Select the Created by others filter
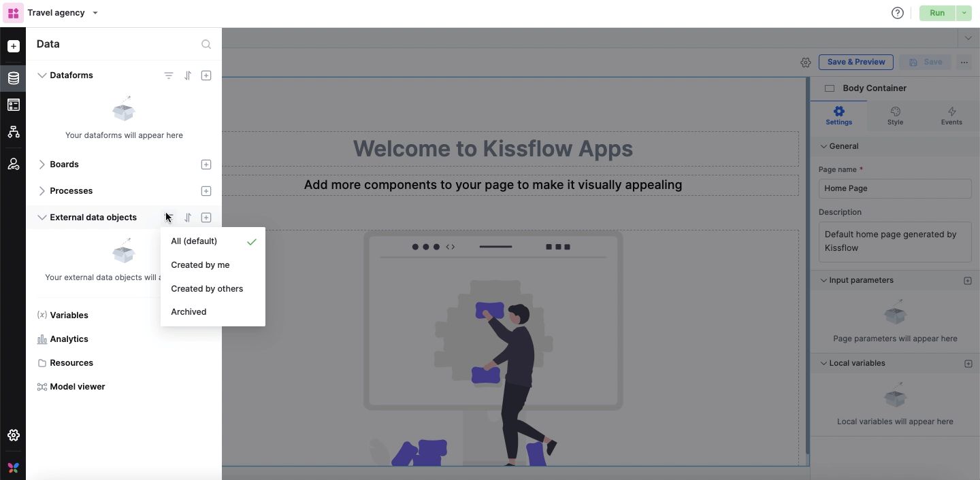980x480 pixels. click(x=213, y=289)
